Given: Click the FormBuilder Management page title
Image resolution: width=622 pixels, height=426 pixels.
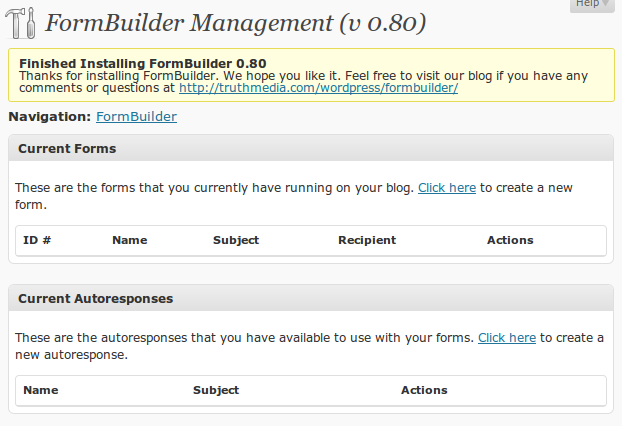Looking at the screenshot, I should click(x=236, y=23).
